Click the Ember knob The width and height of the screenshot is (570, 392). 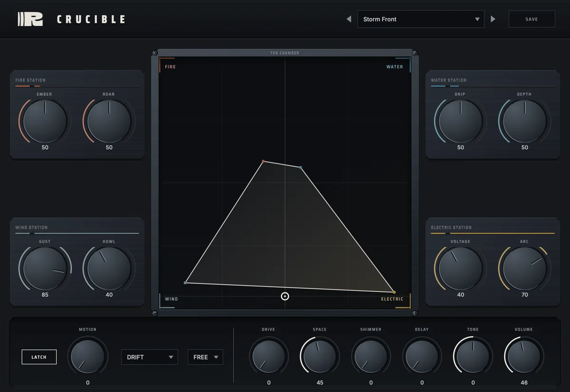(45, 121)
